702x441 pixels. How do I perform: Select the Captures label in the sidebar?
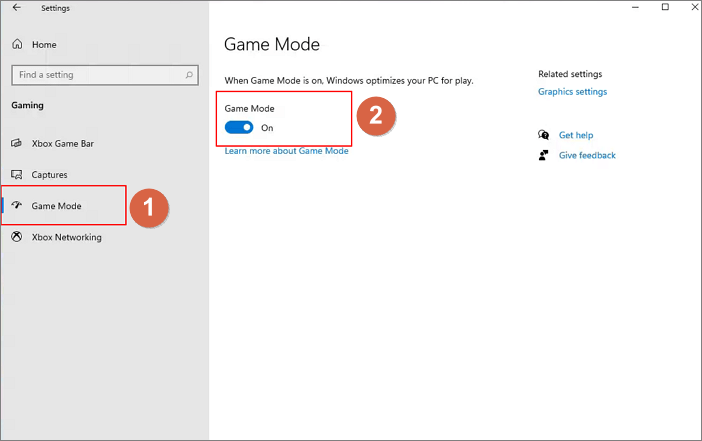click(x=50, y=175)
